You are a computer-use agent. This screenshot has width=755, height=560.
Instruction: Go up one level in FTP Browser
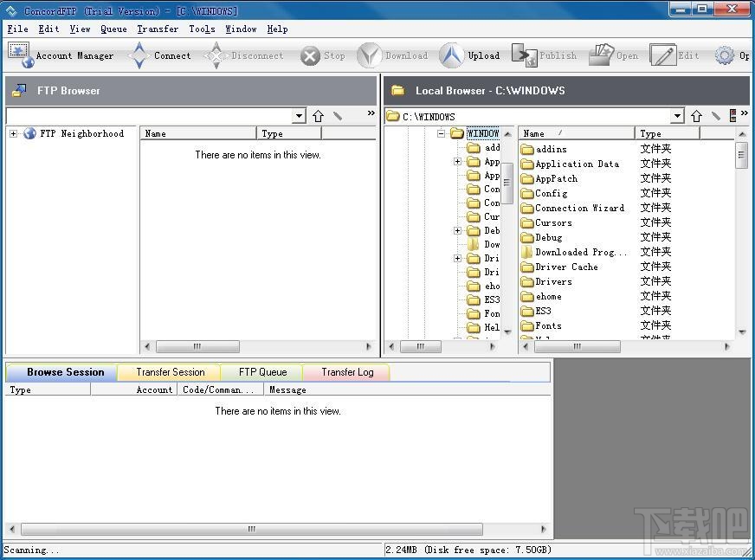[318, 116]
